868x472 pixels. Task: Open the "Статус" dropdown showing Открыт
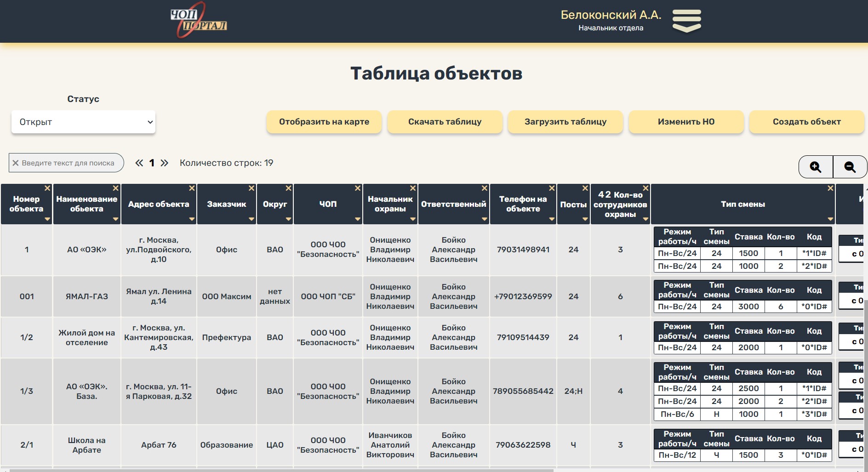pos(84,122)
